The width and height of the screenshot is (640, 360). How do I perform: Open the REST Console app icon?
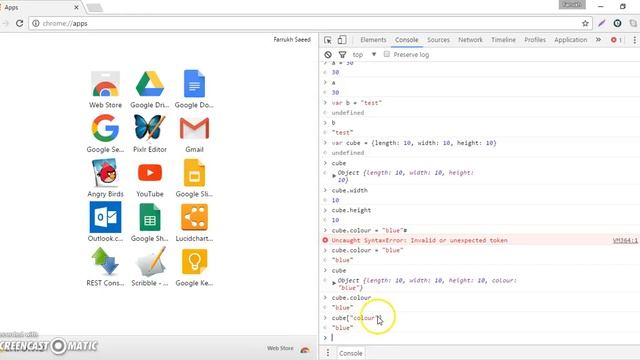[105, 262]
